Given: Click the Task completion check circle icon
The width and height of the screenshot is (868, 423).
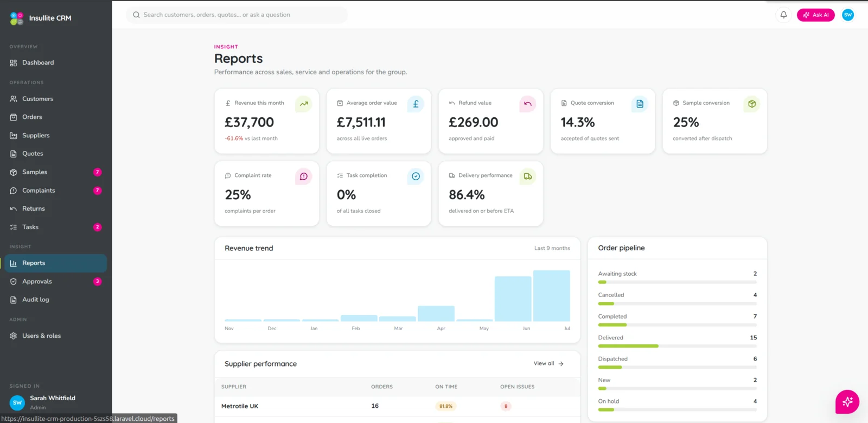Looking at the screenshot, I should 416,176.
